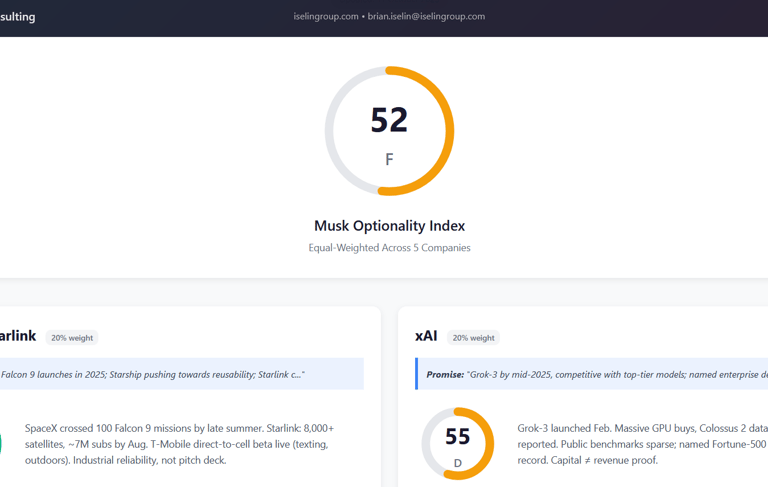Image resolution: width=768 pixels, height=487 pixels.
Task: Click the iselingroup.com brian.iselin@iselingroup.com header text
Action: point(389,17)
